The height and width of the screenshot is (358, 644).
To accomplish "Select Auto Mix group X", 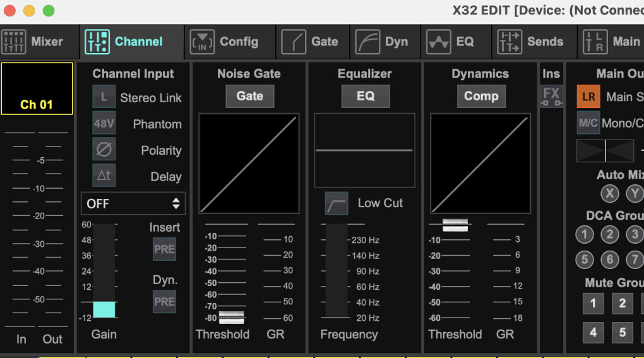I will [x=610, y=193].
